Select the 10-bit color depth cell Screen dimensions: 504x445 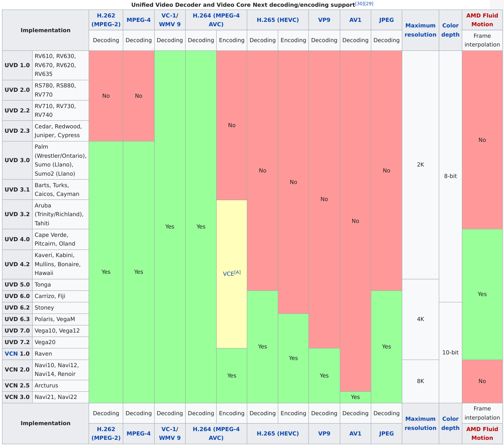[450, 352]
